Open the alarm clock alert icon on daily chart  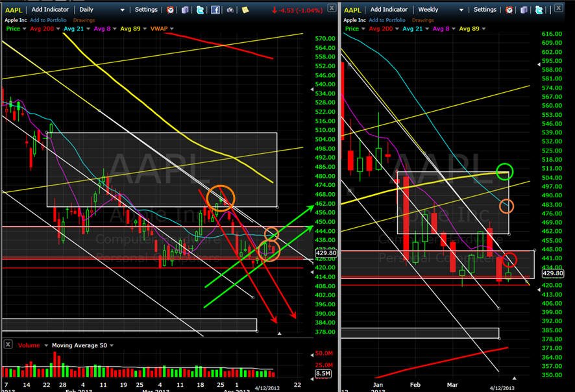(x=170, y=10)
